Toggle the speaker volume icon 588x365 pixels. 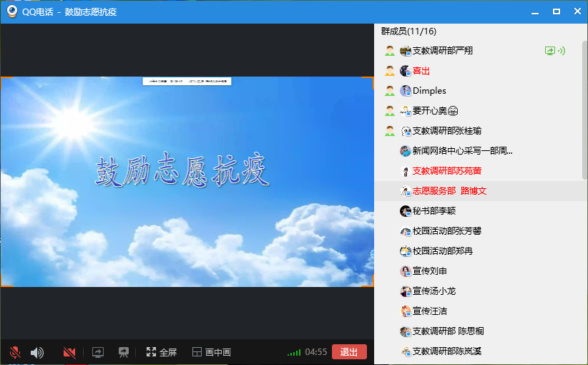tap(37, 352)
